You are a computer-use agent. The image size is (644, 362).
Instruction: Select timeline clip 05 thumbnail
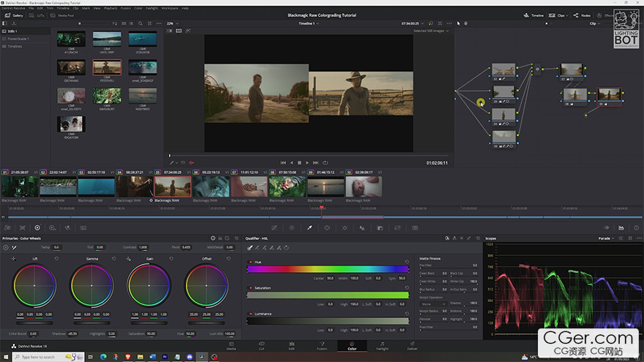pyautogui.click(x=173, y=186)
